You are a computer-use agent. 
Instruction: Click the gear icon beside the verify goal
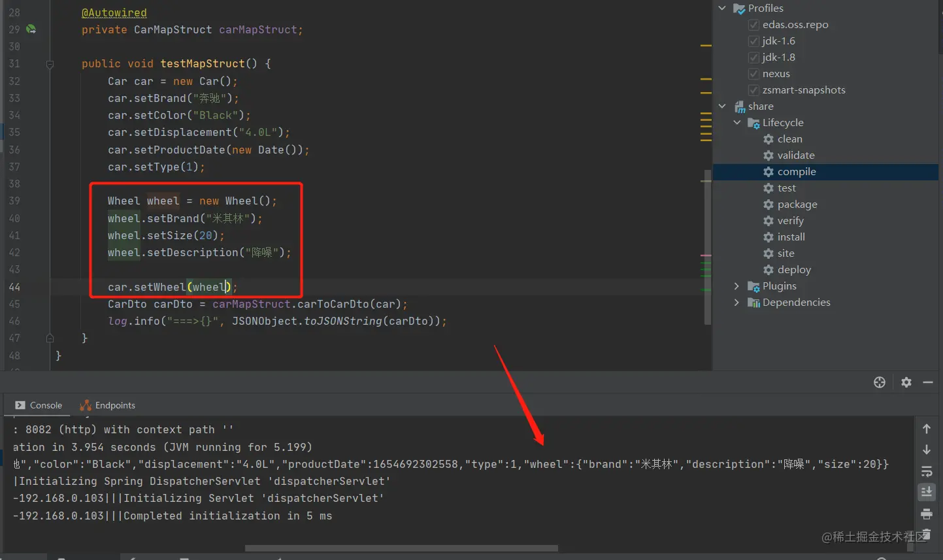[x=769, y=221]
